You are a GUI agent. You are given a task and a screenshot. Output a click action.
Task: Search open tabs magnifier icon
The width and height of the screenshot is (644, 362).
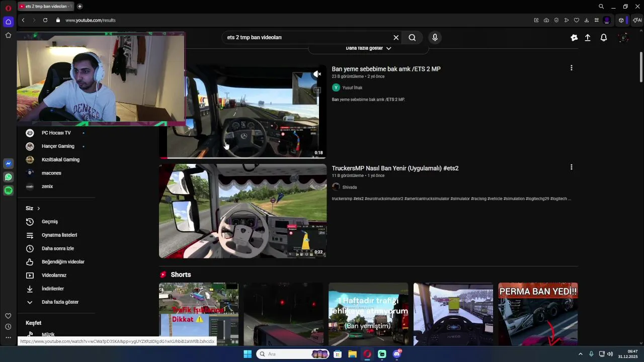[x=601, y=7]
